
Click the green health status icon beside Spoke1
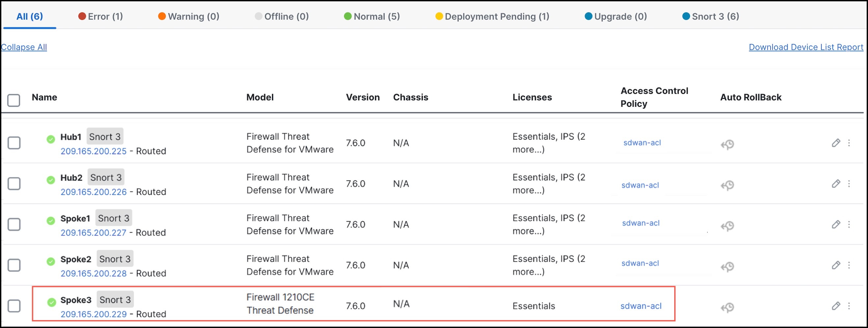pos(51,221)
